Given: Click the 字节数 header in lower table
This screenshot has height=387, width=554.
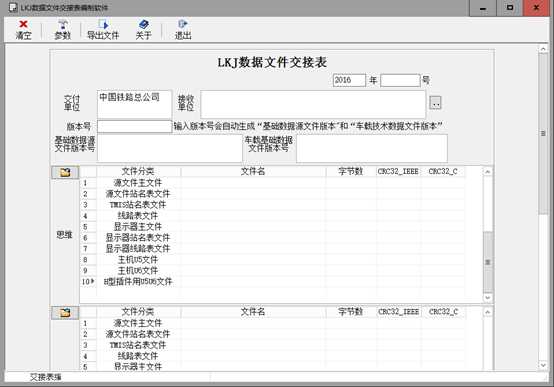Looking at the screenshot, I should [x=350, y=312].
